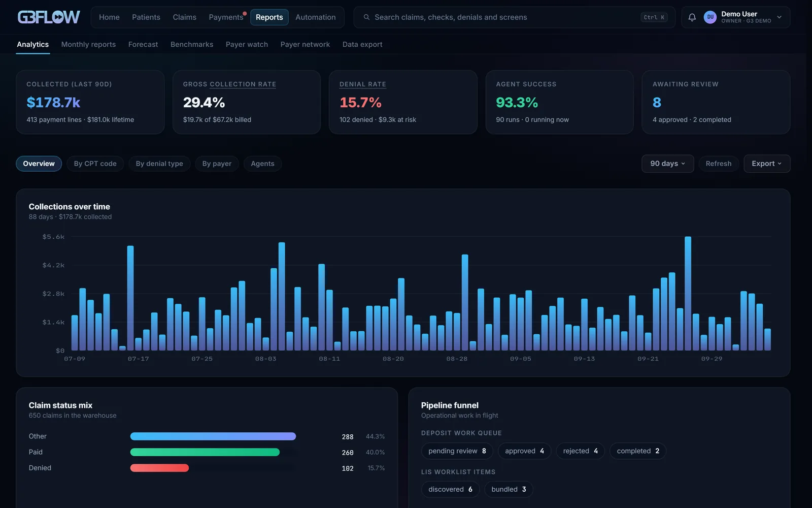The image size is (812, 508).
Task: Select the By CPT code view
Action: (x=95, y=164)
